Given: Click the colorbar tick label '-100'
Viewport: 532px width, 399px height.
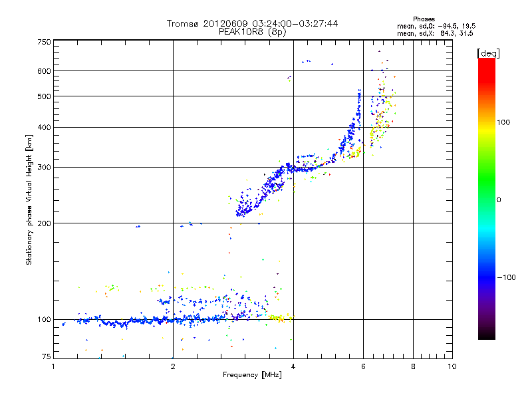Looking at the screenshot, I should click(x=506, y=277).
